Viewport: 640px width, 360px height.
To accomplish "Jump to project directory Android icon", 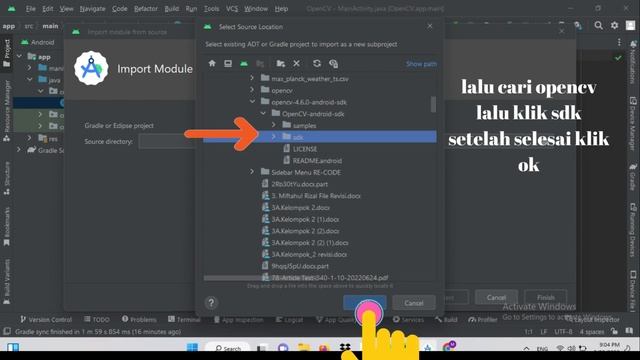I will coord(244,64).
